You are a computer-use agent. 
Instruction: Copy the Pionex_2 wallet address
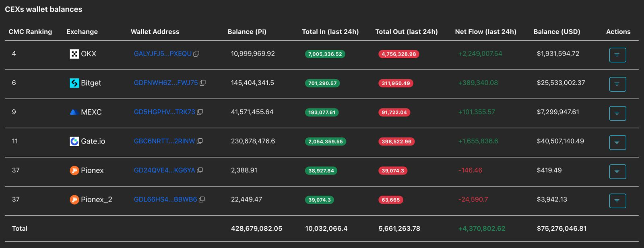click(x=202, y=199)
